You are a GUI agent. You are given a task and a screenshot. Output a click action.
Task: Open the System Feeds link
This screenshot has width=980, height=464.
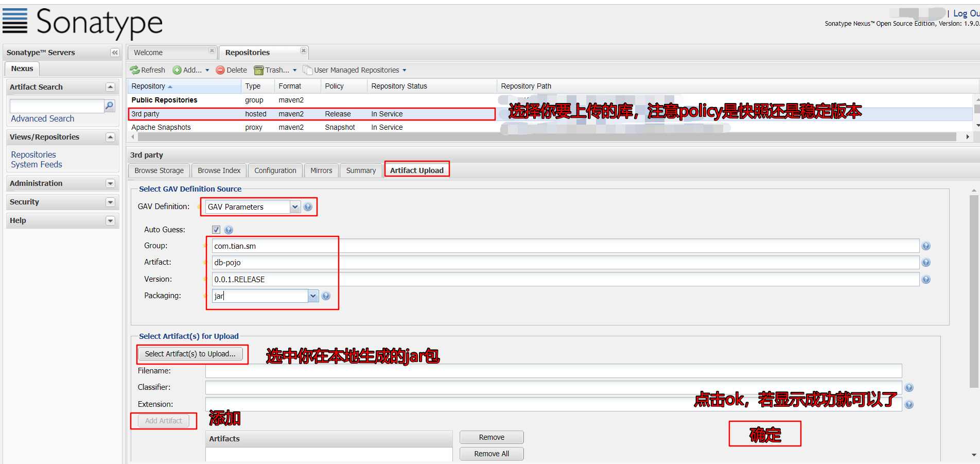coord(37,164)
